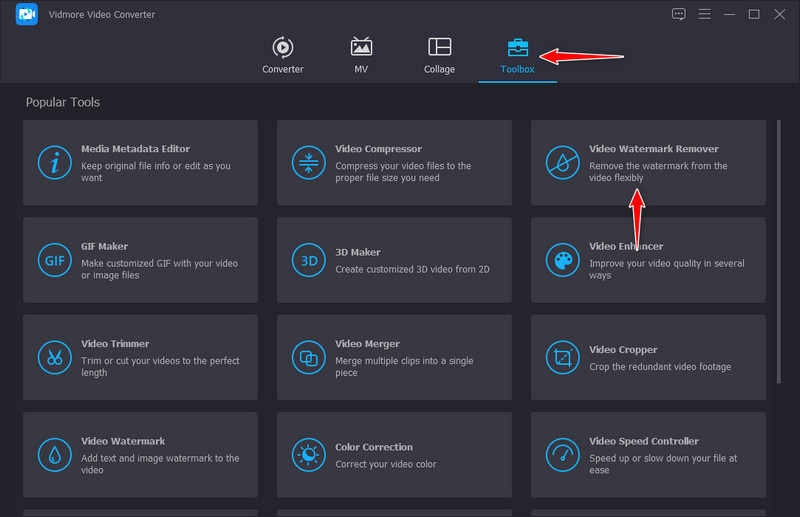Select the Video Watermark droplet icon
Image resolution: width=800 pixels, height=517 pixels.
tap(54, 454)
